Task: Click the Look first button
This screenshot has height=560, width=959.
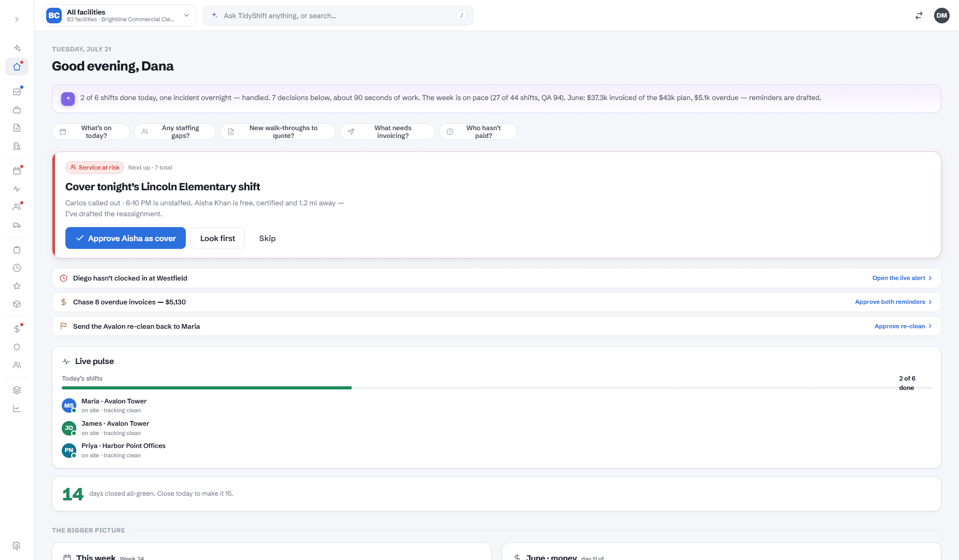Action: [217, 238]
